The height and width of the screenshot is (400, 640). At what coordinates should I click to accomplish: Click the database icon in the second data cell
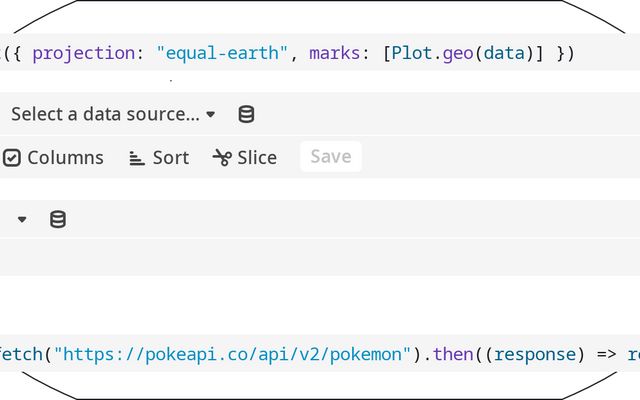[58, 219]
